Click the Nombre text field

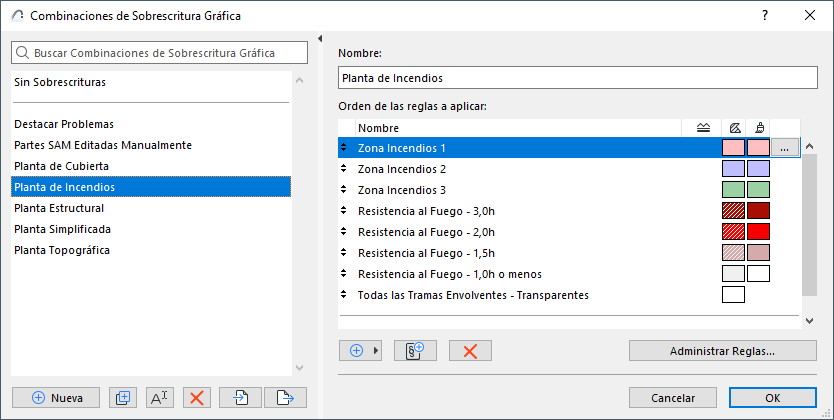[578, 76]
